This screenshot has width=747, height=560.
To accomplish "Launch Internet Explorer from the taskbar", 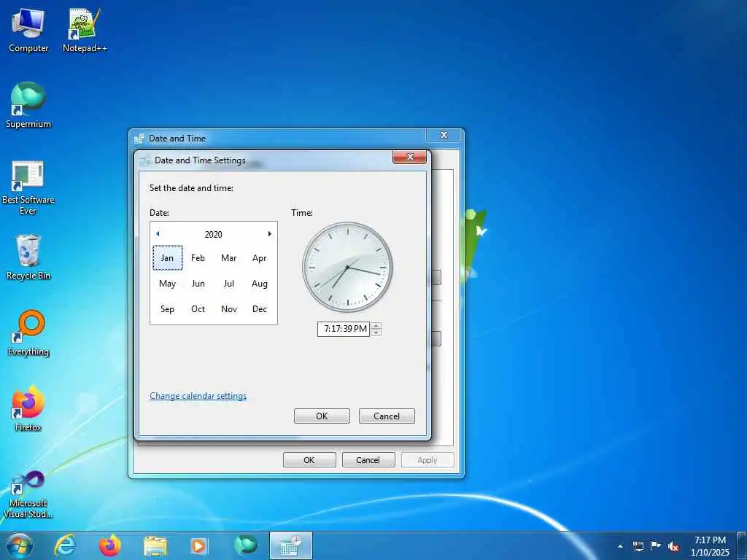I will point(65,545).
